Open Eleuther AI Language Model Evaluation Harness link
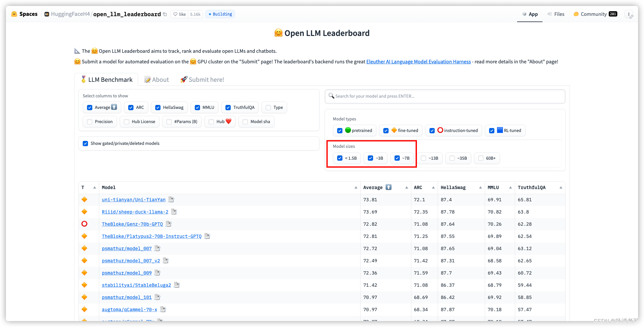The image size is (644, 327). click(x=419, y=62)
